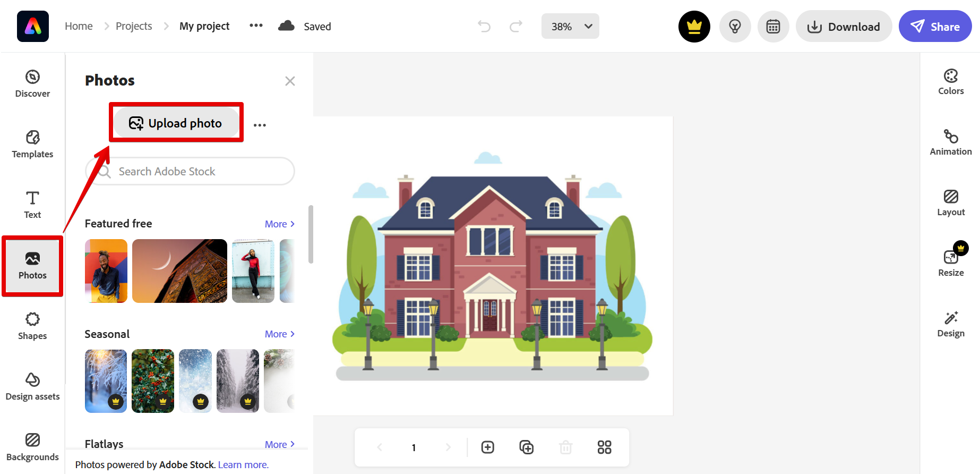Select the laughing man featured photo

pyautogui.click(x=106, y=271)
